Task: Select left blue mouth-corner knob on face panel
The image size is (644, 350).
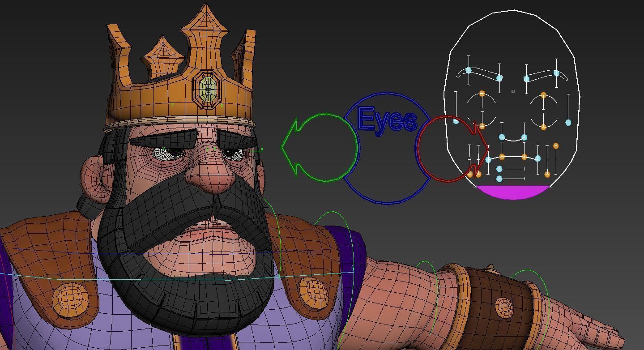Action: click(488, 159)
